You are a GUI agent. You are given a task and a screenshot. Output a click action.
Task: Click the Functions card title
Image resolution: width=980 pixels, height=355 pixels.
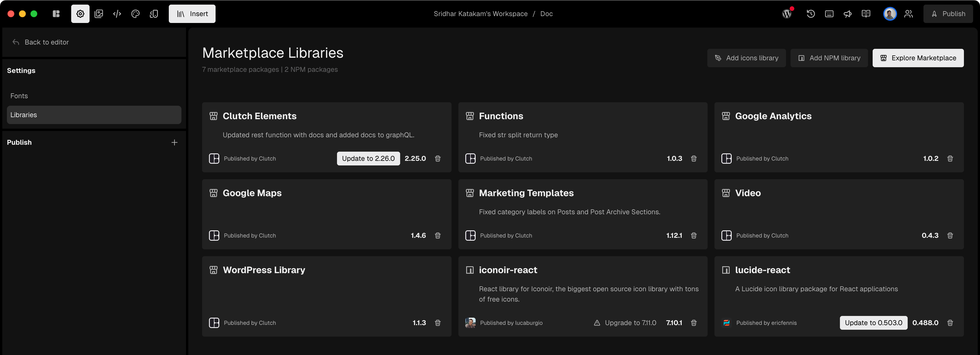pyautogui.click(x=501, y=116)
